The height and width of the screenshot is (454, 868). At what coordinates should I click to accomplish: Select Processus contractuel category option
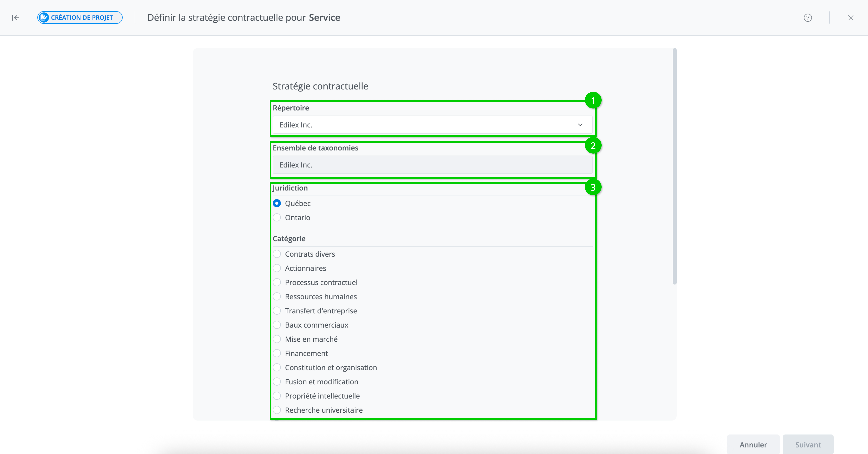click(x=277, y=282)
